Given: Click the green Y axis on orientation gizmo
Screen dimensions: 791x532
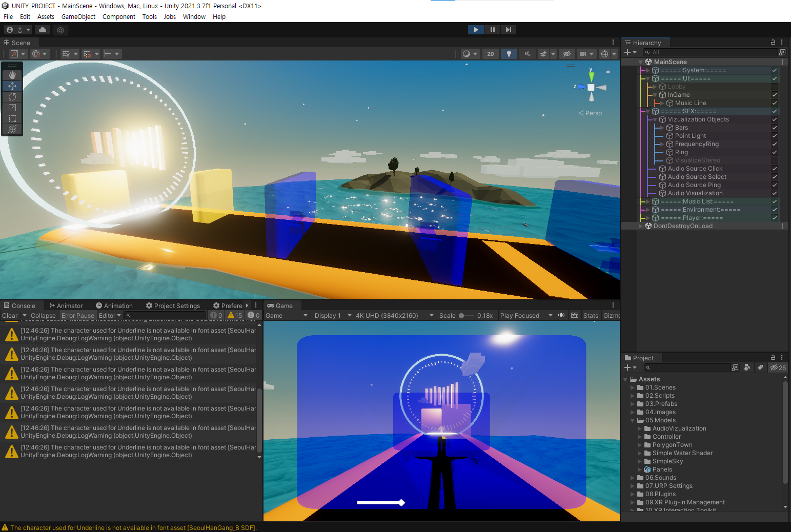Looking at the screenshot, I should point(591,76).
